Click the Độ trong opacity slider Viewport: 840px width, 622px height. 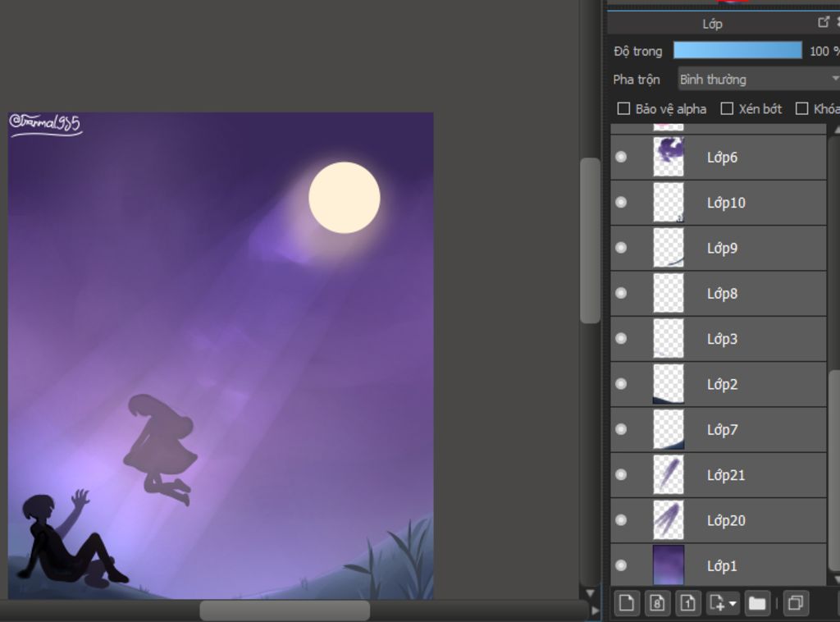pyautogui.click(x=737, y=51)
